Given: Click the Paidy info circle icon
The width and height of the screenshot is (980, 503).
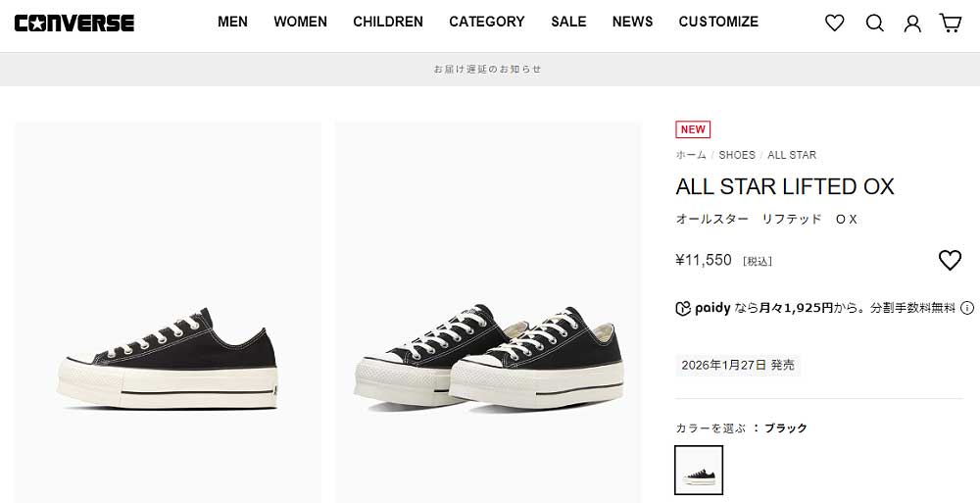Looking at the screenshot, I should (967, 308).
